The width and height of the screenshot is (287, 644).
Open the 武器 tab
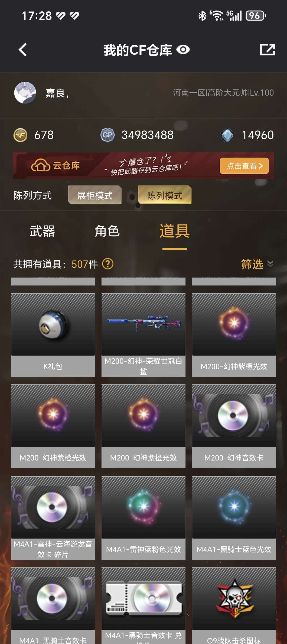[42, 231]
